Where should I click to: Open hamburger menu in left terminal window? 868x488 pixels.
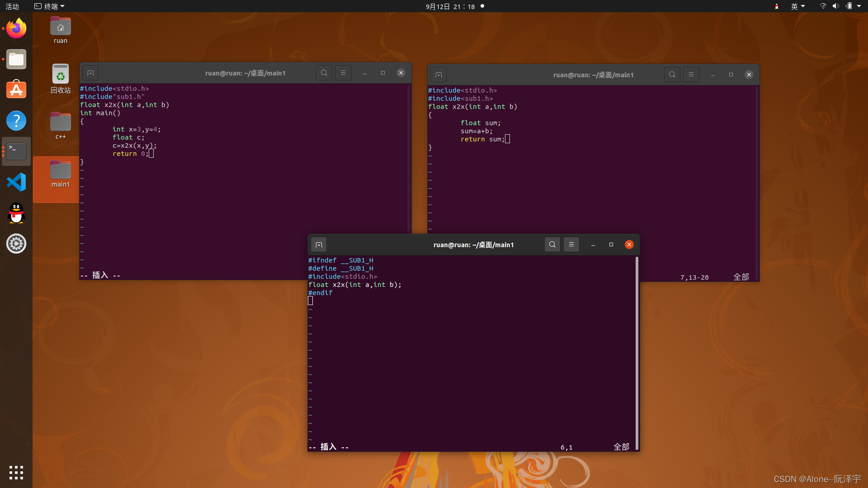tap(343, 73)
